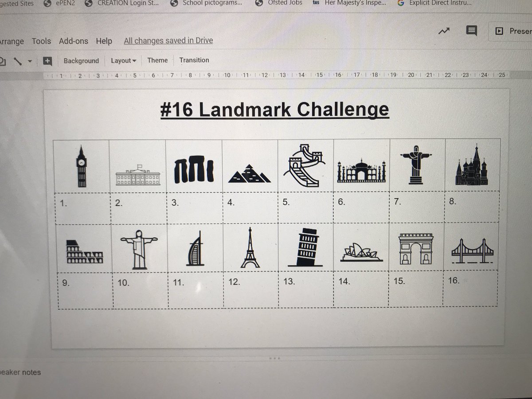
Task: Select the solid black Christ the Redeemer icon
Action: (x=416, y=164)
